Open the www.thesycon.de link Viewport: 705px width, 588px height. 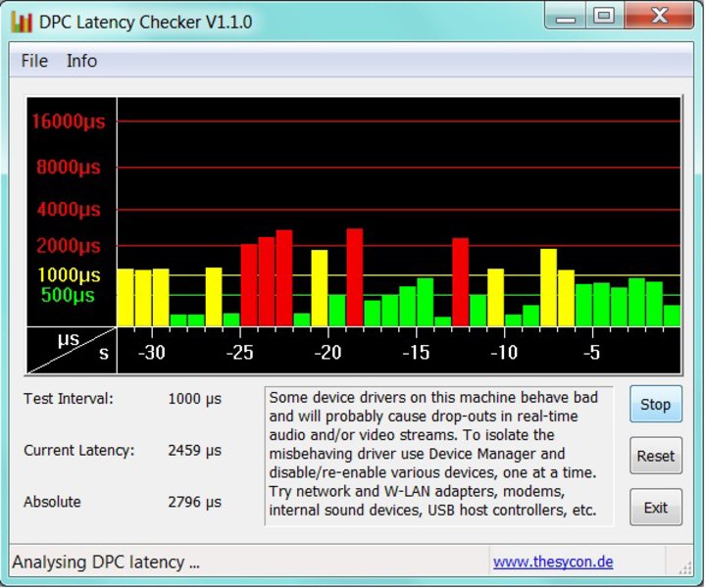pos(553,562)
